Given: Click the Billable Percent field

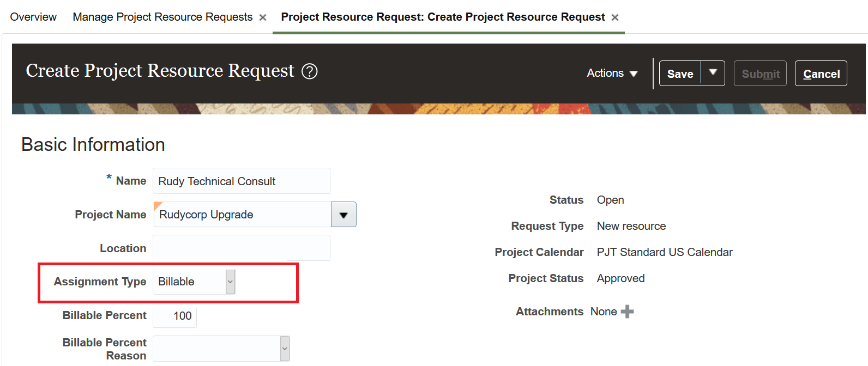Looking at the screenshot, I should [175, 316].
